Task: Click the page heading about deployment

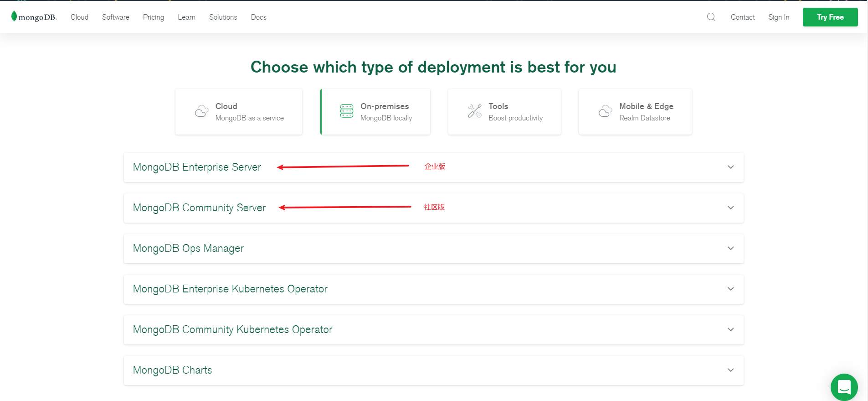Action: [x=433, y=67]
